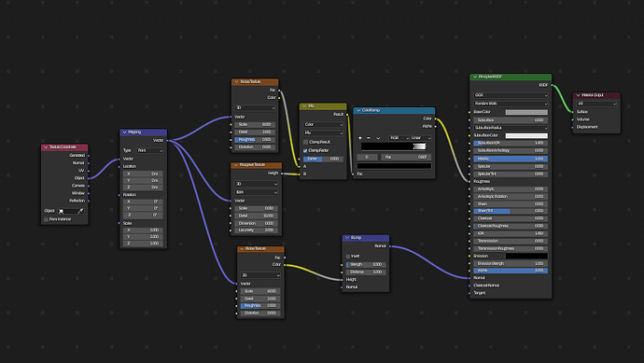
Task: Collapse the Bump node header arrow
Action: tap(347, 238)
